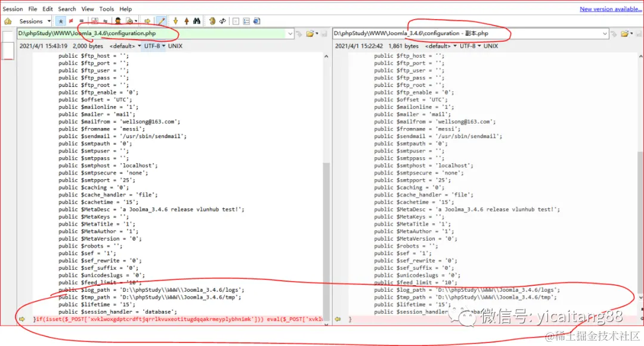Viewport: 644px width, 346px height.
Task: Toggle Minor differences approximate icon
Action: (105, 21)
